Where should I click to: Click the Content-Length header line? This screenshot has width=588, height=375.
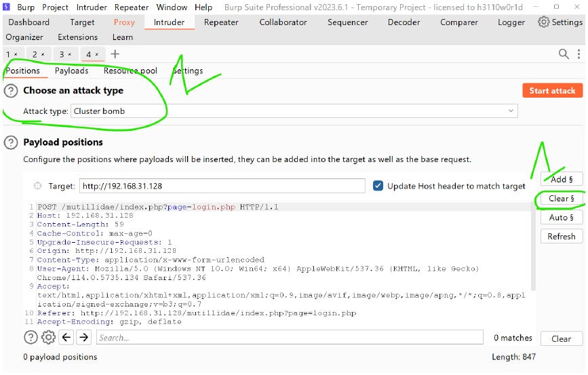pyautogui.click(x=80, y=224)
